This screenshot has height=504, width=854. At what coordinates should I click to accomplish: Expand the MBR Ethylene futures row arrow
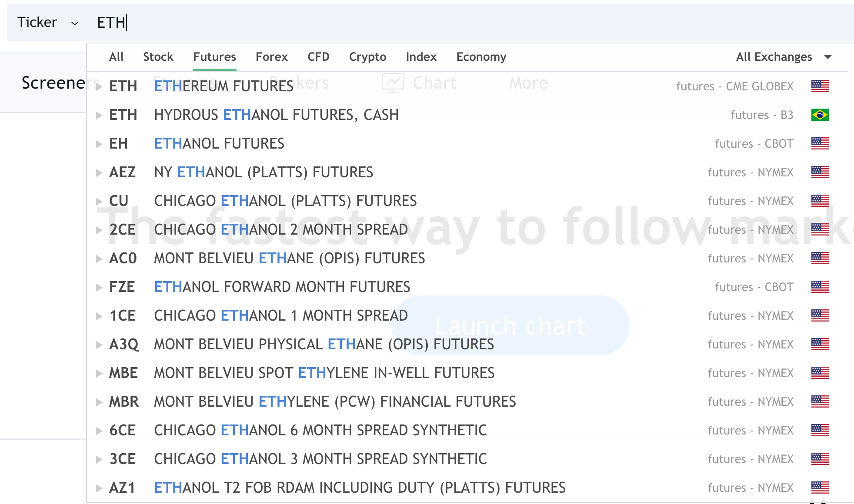tap(99, 402)
